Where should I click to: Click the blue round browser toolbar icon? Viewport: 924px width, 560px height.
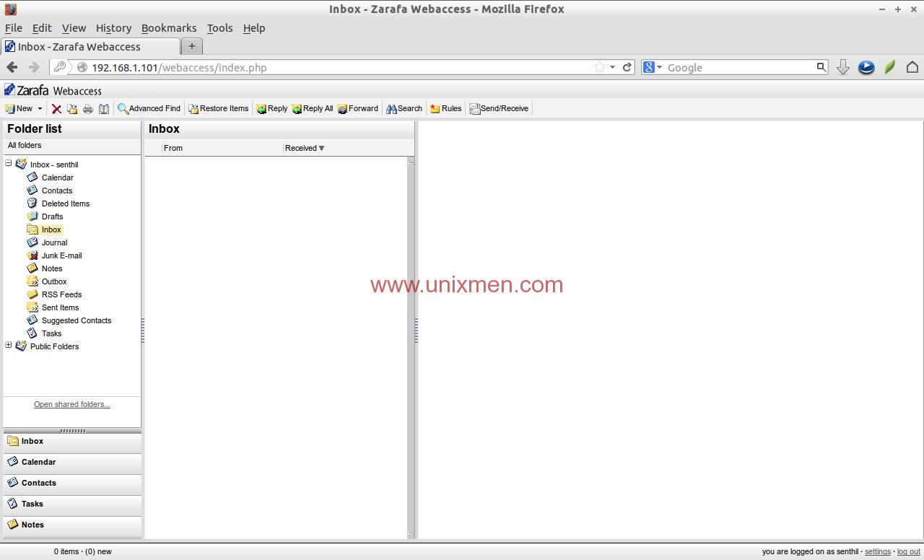tap(866, 67)
